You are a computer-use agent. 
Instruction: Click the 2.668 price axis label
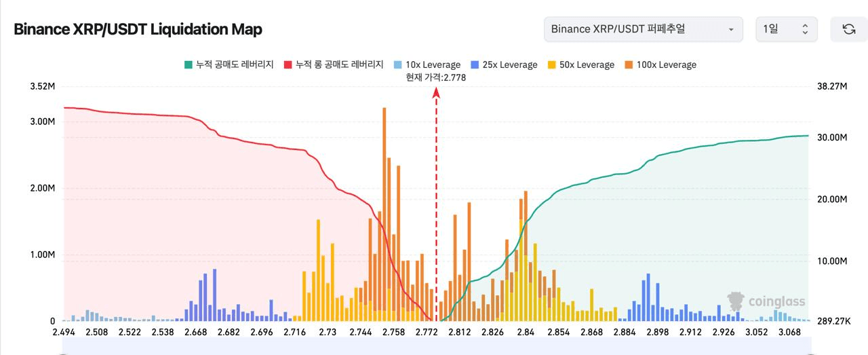coord(195,332)
